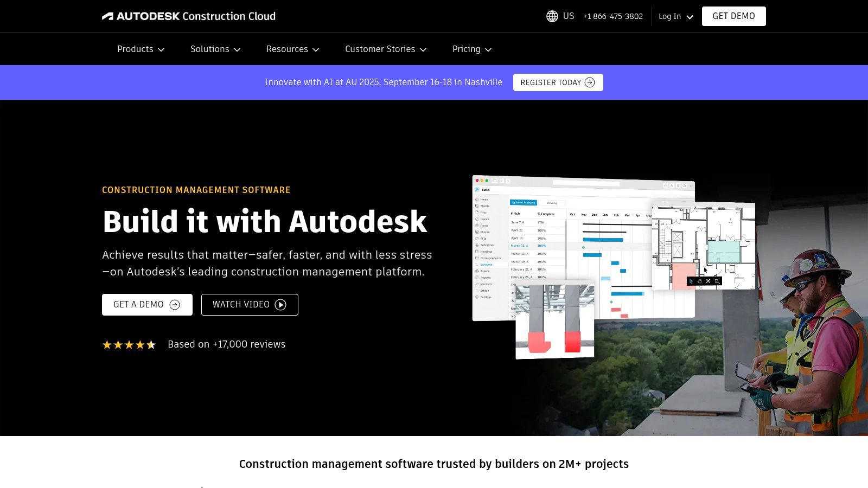Click the GET DEMO header button
This screenshot has width=868, height=488.
(x=734, y=16)
